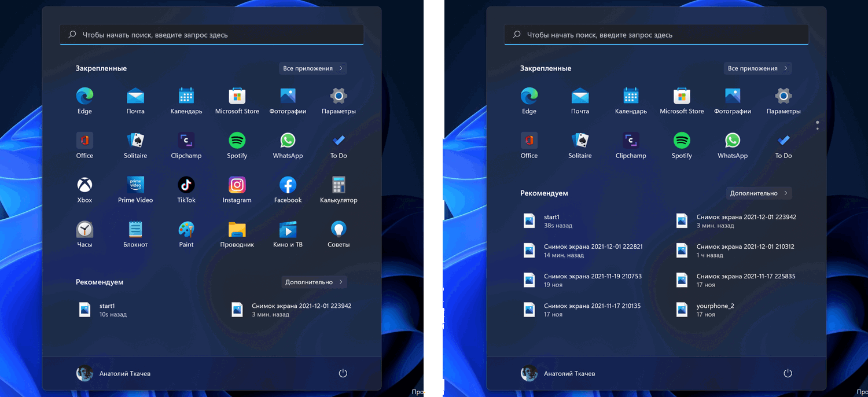This screenshot has width=868, height=397.
Task: Open the Советы tips app
Action: [x=339, y=235]
